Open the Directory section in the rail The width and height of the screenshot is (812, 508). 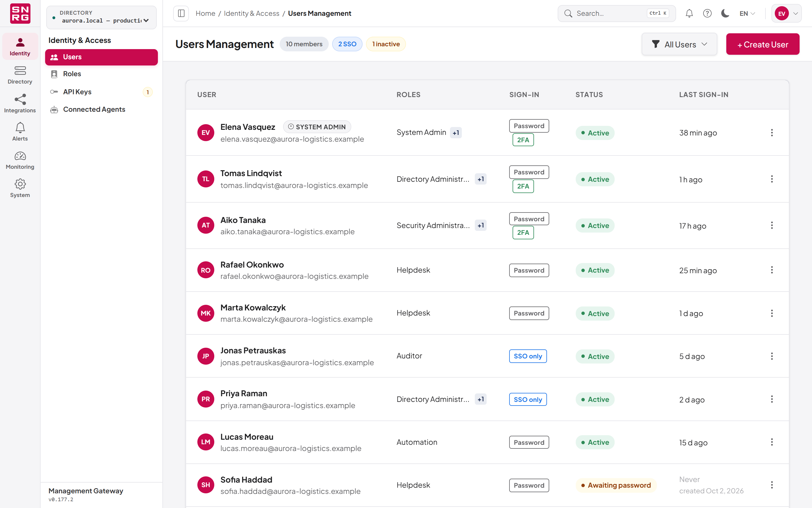(x=20, y=75)
